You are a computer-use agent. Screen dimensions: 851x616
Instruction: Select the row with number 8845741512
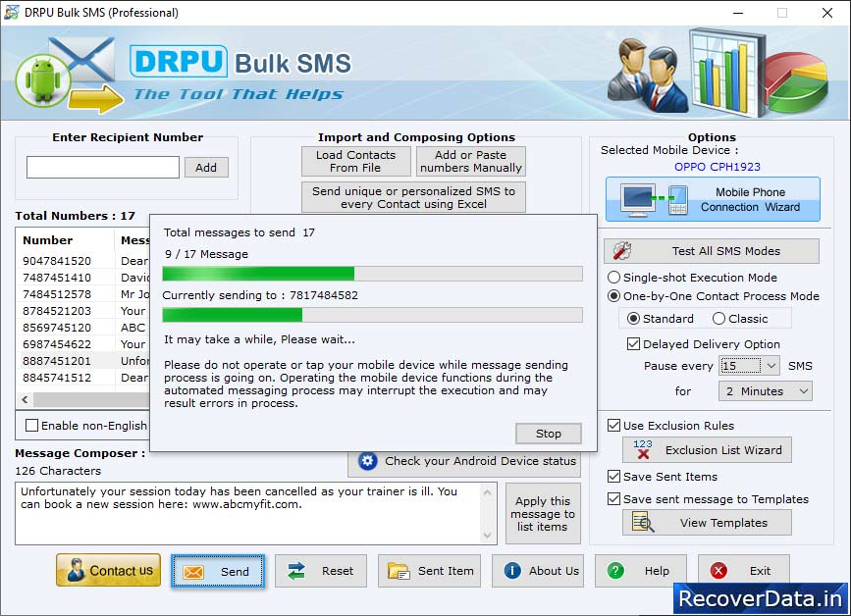click(82, 378)
